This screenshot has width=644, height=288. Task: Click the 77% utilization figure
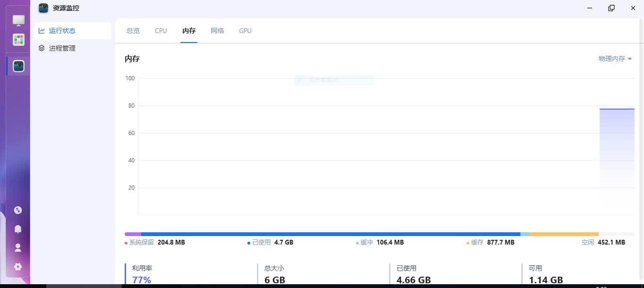tap(142, 280)
